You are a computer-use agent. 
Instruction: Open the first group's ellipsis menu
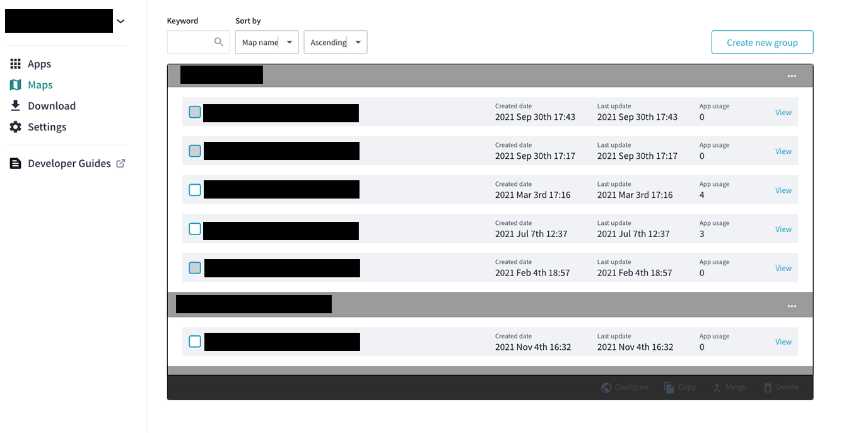point(792,76)
